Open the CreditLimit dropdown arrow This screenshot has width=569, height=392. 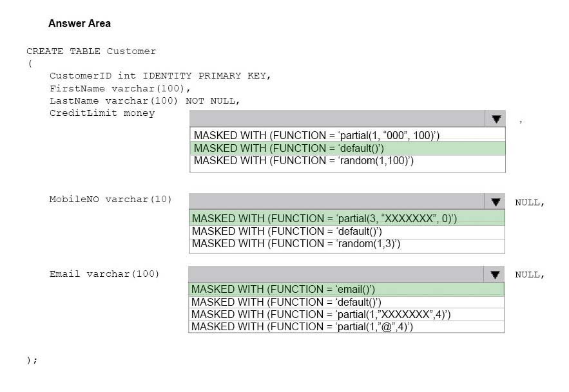496,118
